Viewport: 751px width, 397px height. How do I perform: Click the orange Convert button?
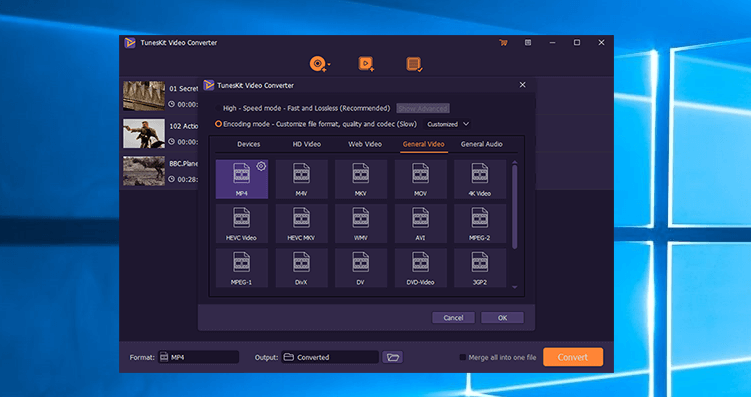click(573, 357)
